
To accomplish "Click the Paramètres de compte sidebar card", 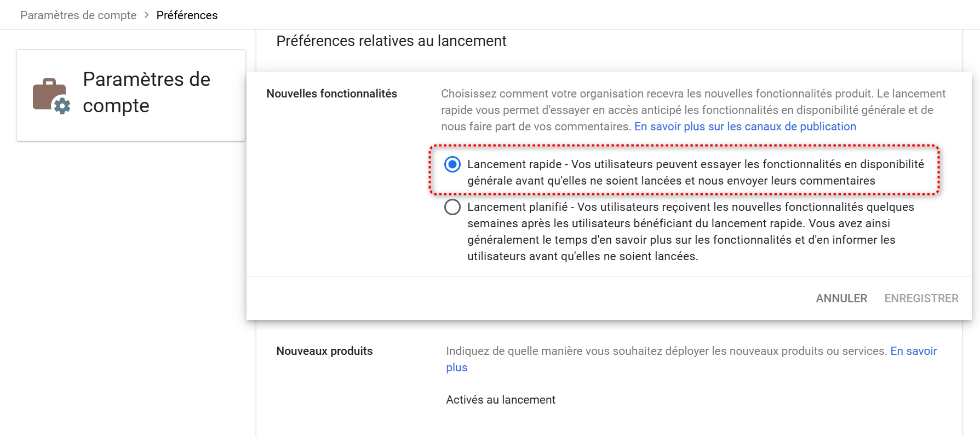I will [x=131, y=95].
